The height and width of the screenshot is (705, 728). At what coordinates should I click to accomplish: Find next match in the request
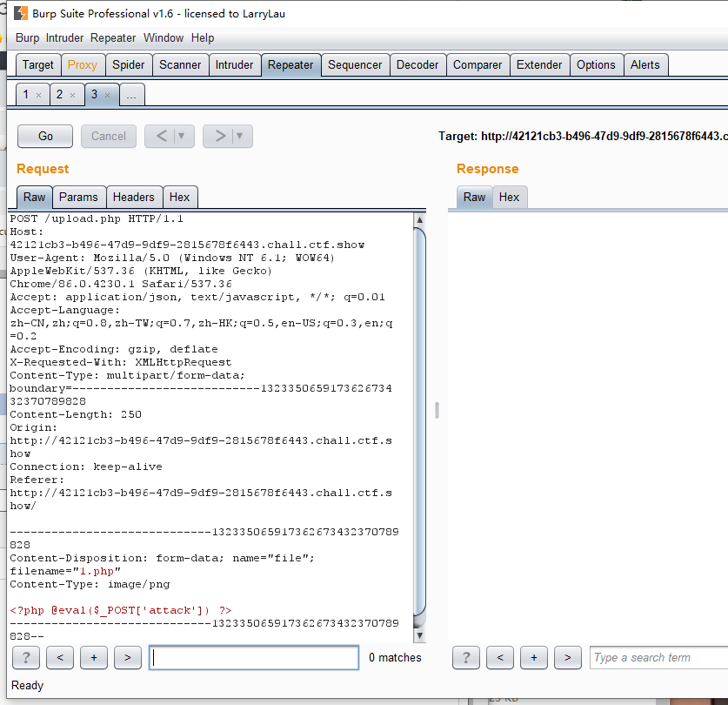tap(128, 658)
